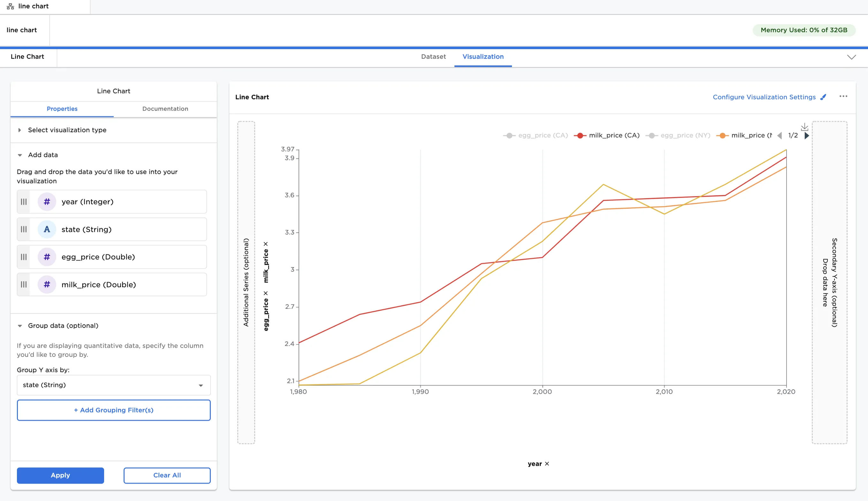Switch to the Dataset tab
The height and width of the screenshot is (501, 868).
click(433, 56)
